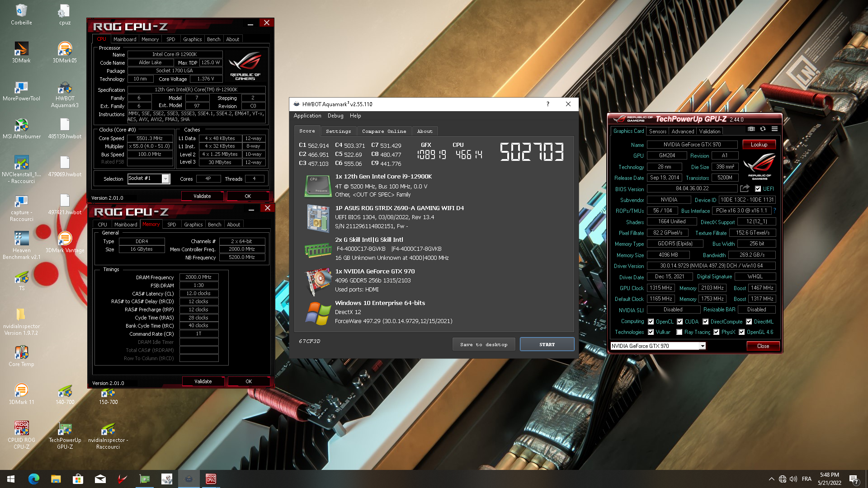Switch to the Compare Online tab

pos(384,131)
